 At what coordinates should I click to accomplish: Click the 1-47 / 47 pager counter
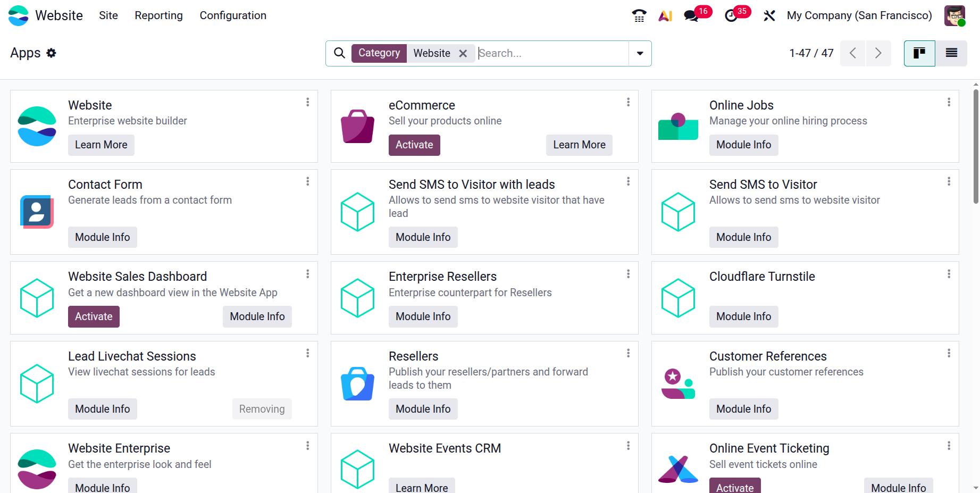(x=811, y=53)
